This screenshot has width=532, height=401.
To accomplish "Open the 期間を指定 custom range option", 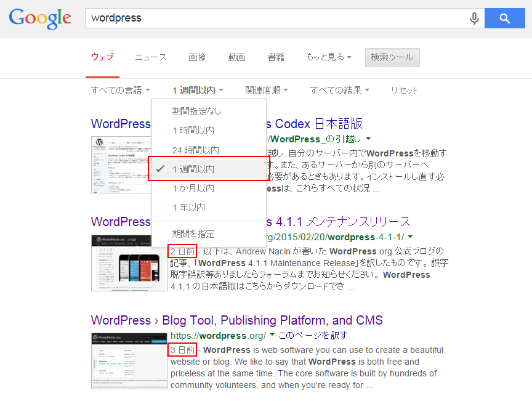I will (x=209, y=233).
